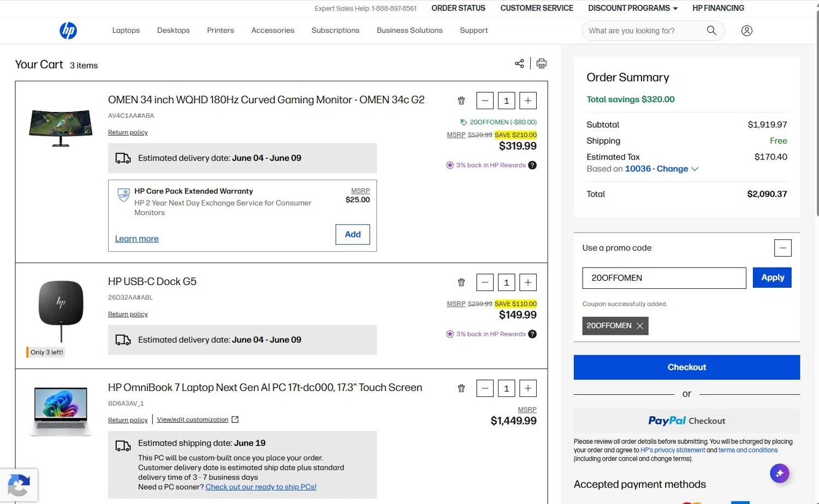Open OMEN 34c G2 monitor product title
Viewport: 819px width, 504px height.
coord(266,100)
